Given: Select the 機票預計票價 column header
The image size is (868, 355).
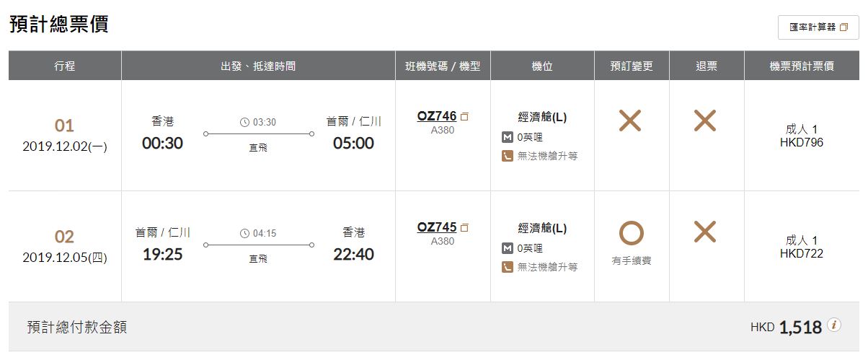Looking at the screenshot, I should 802,66.
